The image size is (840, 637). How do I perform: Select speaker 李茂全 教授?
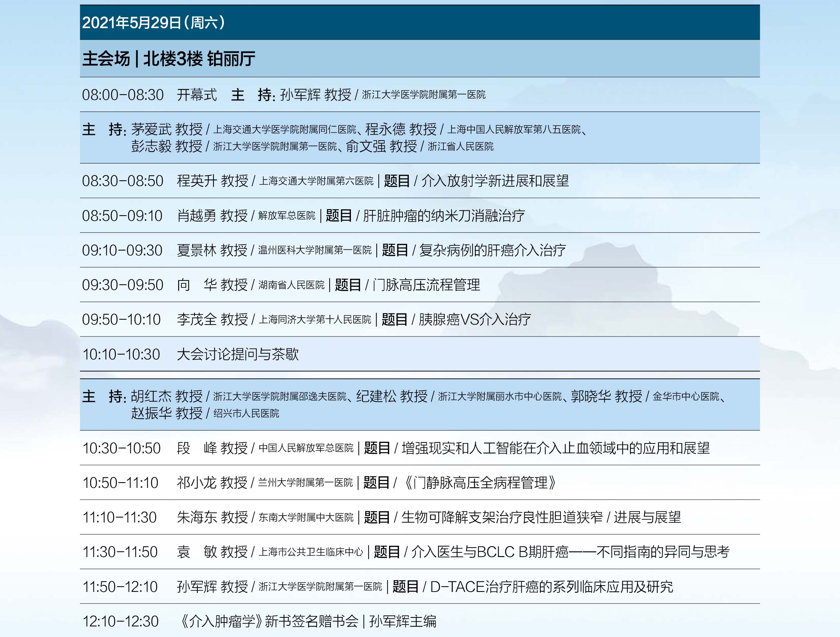click(212, 320)
